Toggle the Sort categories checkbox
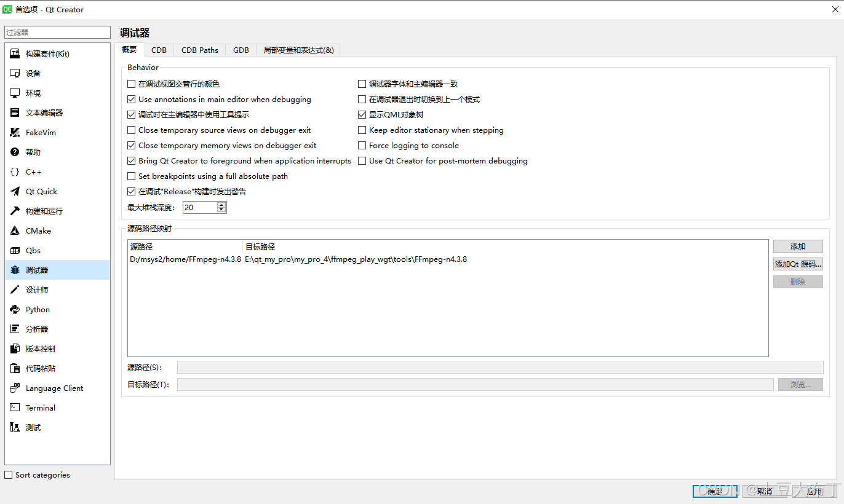The image size is (844, 504). point(8,474)
